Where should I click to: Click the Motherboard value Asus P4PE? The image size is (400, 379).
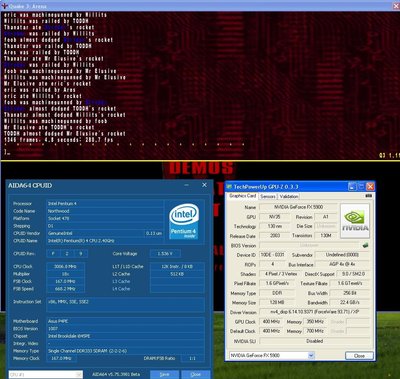[x=125, y=321]
